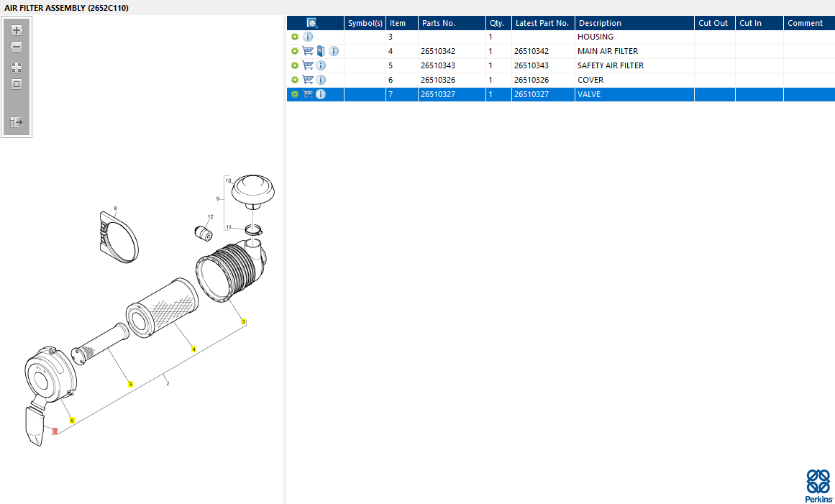Select callout 6 on the diagram
Viewport: 835px width, 504px height.
(72, 421)
